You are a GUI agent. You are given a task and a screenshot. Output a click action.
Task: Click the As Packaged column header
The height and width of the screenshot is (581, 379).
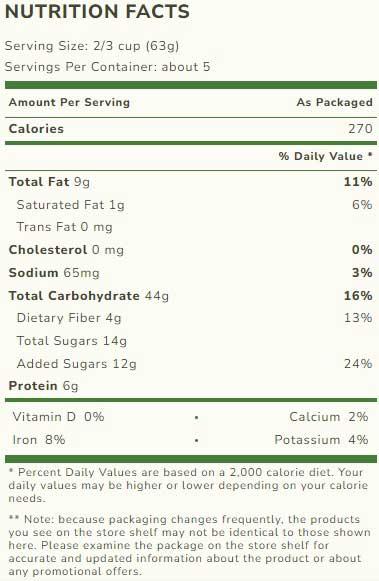(335, 102)
